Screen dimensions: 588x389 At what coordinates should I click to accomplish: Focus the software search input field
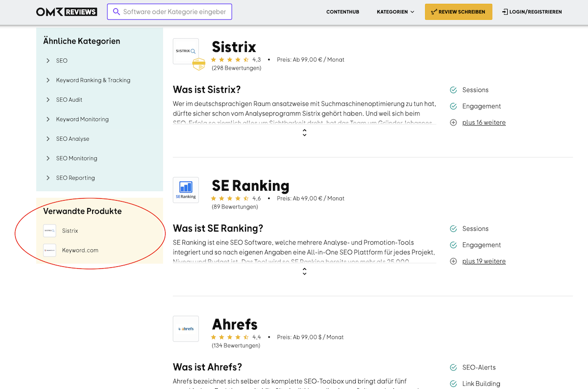[174, 12]
